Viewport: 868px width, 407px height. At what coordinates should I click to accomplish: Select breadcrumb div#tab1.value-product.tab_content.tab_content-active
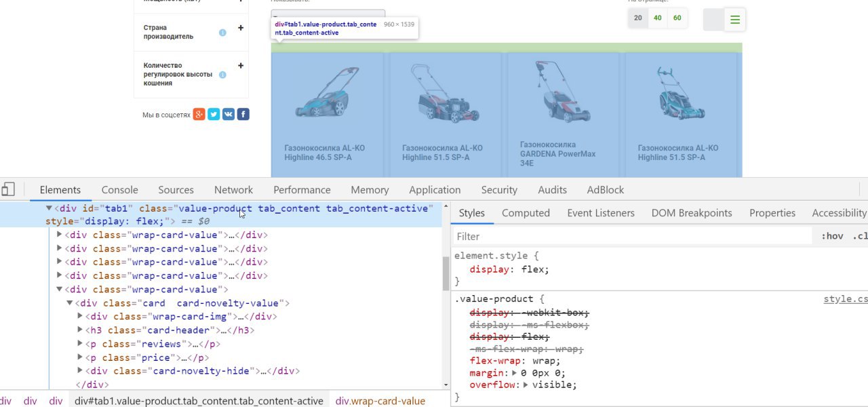click(x=199, y=401)
